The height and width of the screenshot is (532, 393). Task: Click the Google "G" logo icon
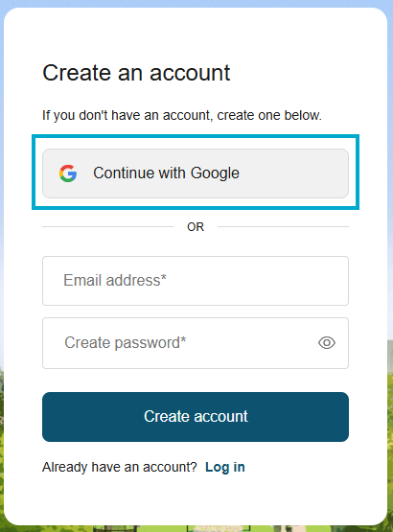click(x=68, y=173)
